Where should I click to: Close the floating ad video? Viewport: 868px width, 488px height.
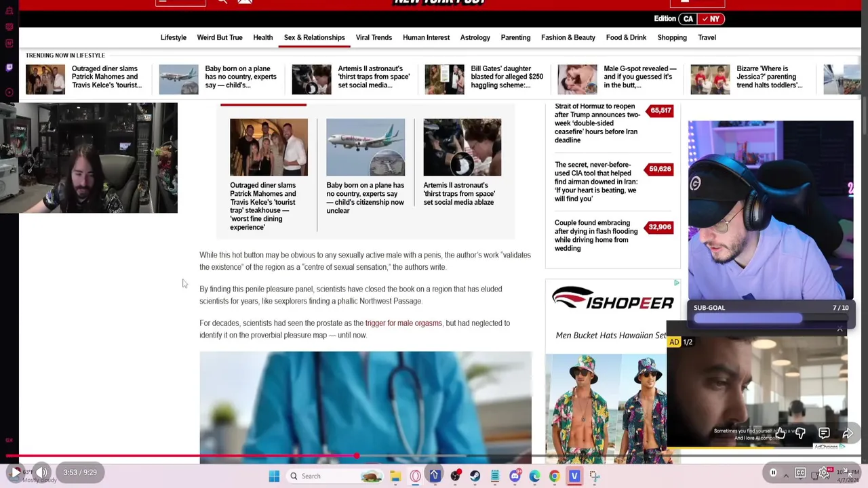pyautogui.click(x=840, y=329)
